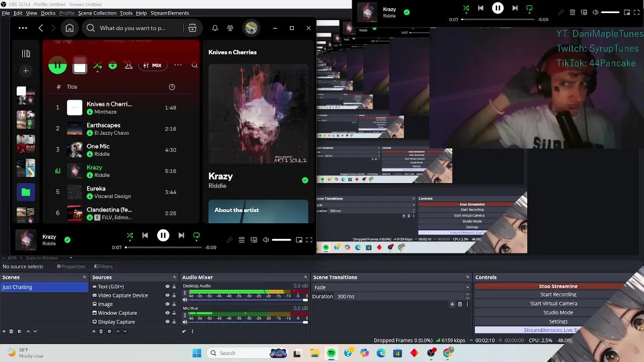Click playlist downloaded arrow icon
This screenshot has width=644, height=362.
click(113, 65)
